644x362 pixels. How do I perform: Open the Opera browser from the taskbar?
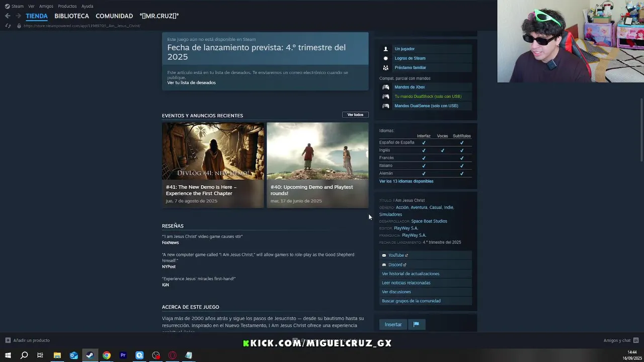point(173,355)
